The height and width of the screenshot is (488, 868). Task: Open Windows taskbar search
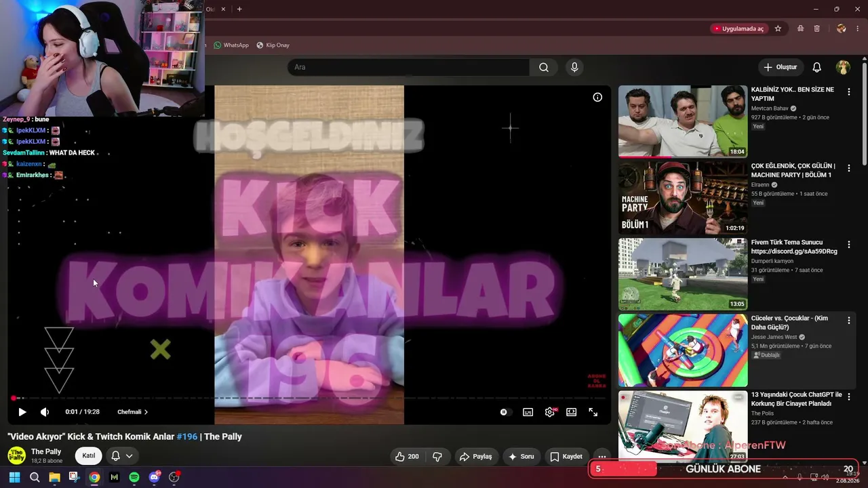point(35,477)
